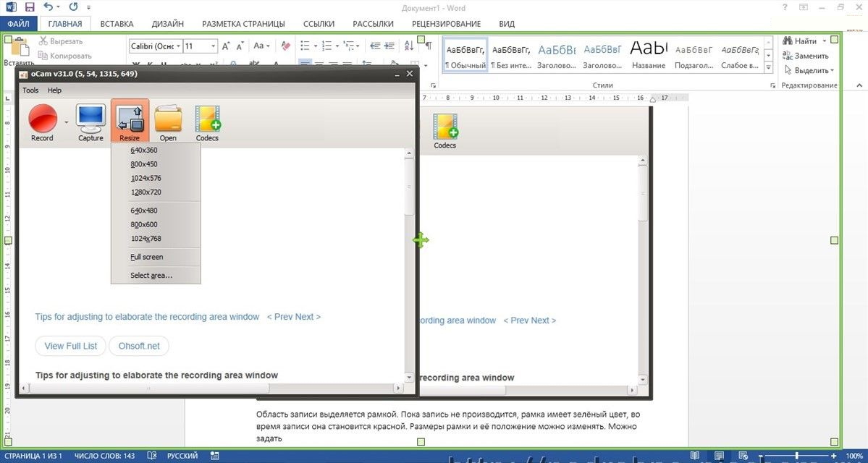Increase paragraph indent in Word ribbon
Screen dimensions: 868x463
(389, 46)
